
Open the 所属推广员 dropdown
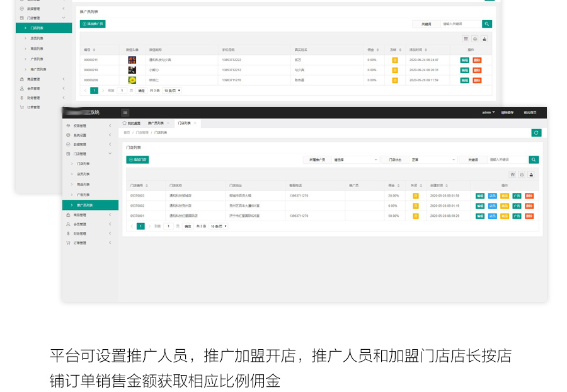[x=355, y=160]
